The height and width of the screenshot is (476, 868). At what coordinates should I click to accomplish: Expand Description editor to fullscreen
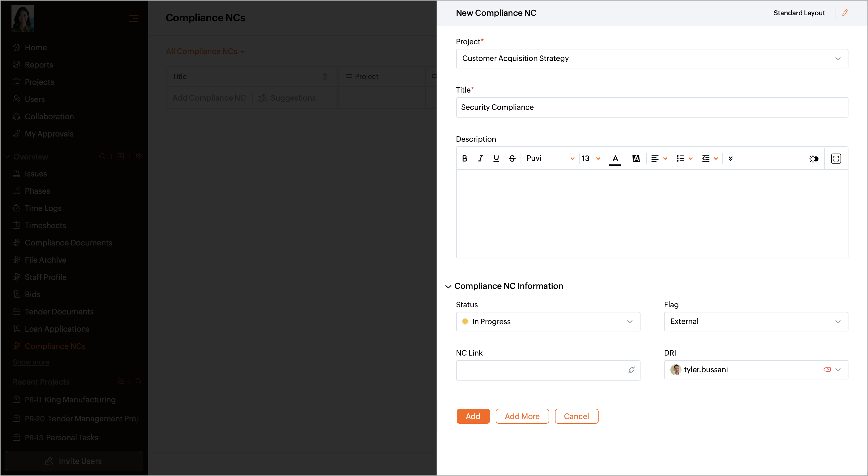tap(836, 158)
